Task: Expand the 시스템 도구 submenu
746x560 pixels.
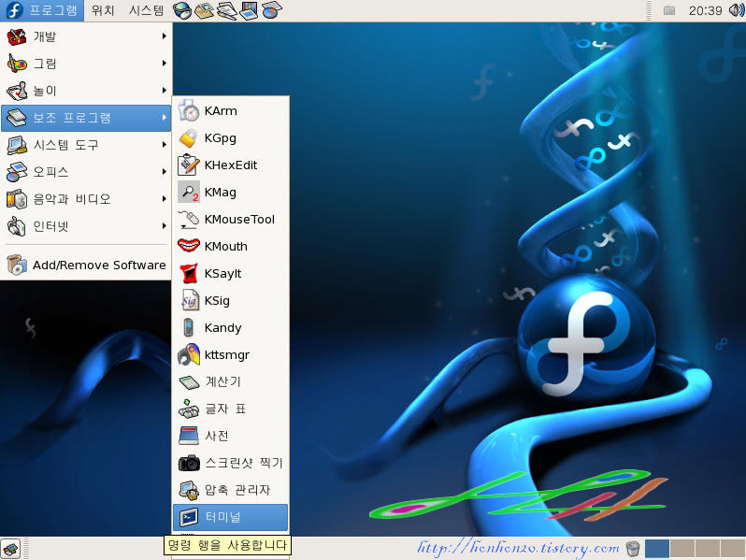Action: click(x=86, y=145)
